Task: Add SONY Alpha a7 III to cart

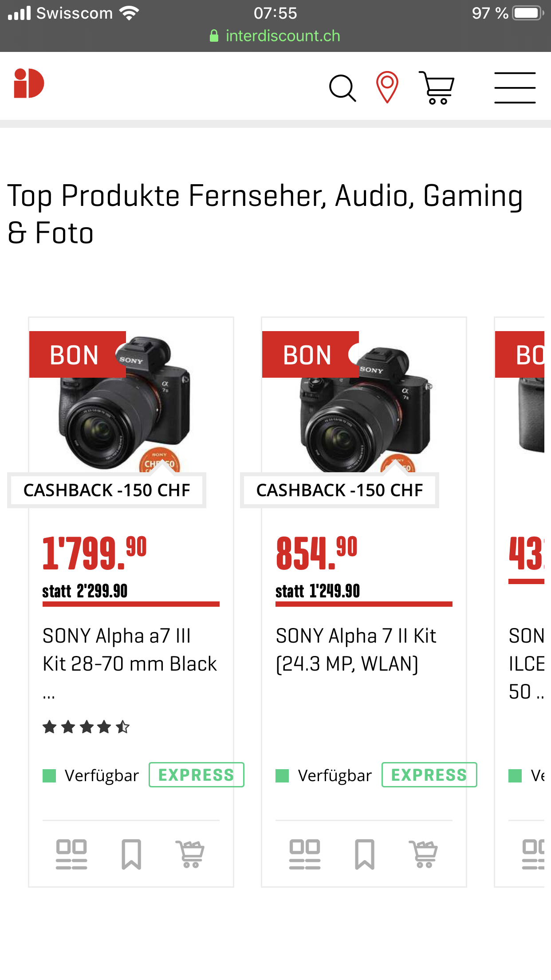Action: click(190, 854)
